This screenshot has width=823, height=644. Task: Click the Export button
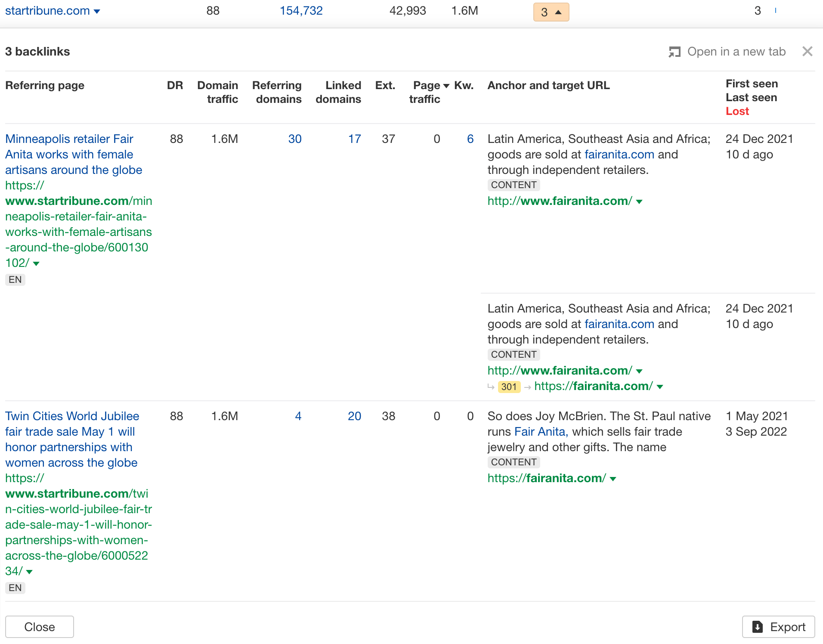tap(778, 627)
